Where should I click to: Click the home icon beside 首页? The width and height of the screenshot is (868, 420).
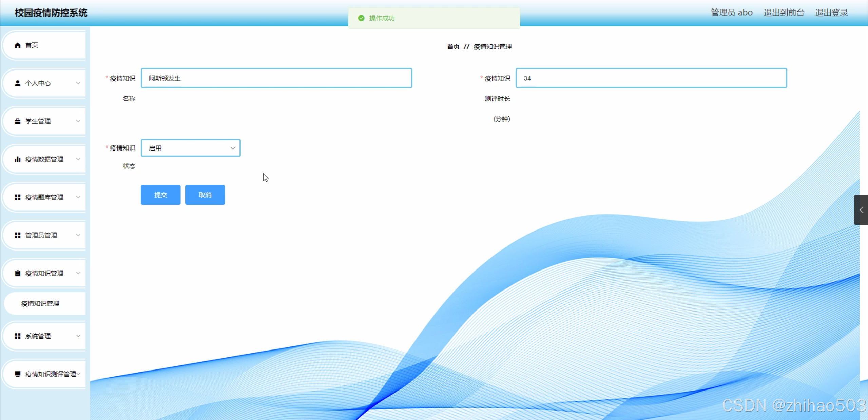tap(18, 45)
